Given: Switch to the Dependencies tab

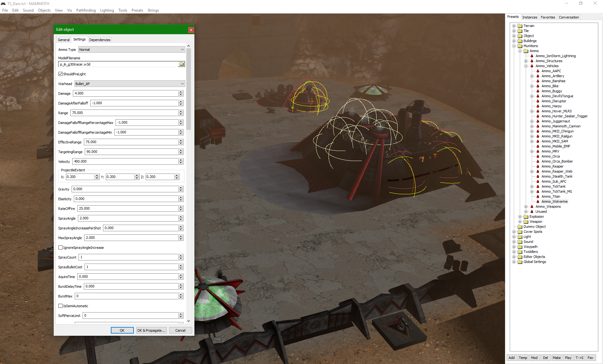Looking at the screenshot, I should point(100,40).
